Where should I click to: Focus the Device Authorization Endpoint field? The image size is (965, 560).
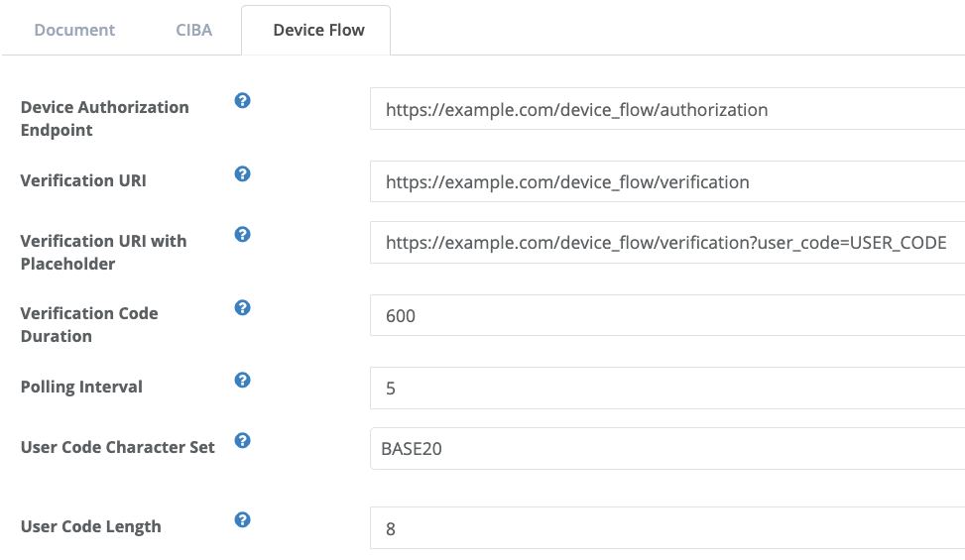click(667, 109)
